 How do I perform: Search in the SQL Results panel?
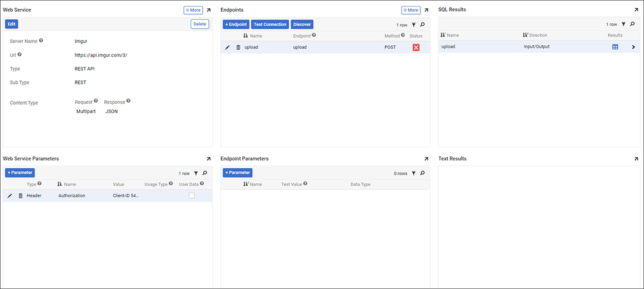pos(632,25)
